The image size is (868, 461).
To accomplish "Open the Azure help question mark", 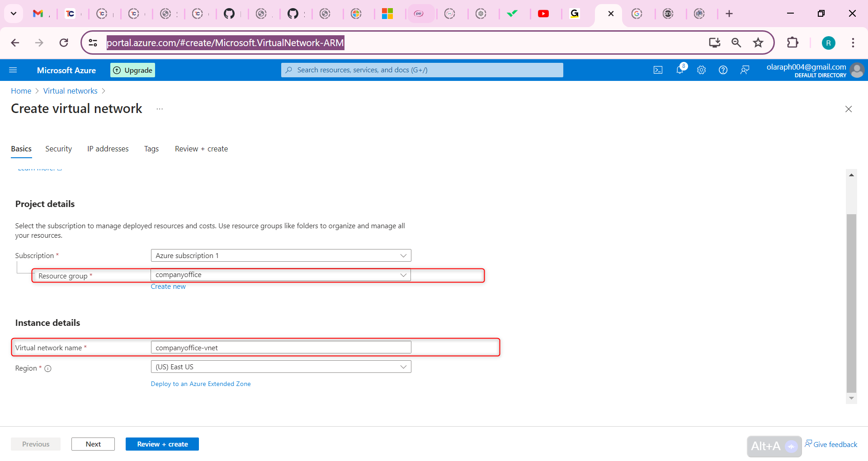I will coord(723,70).
